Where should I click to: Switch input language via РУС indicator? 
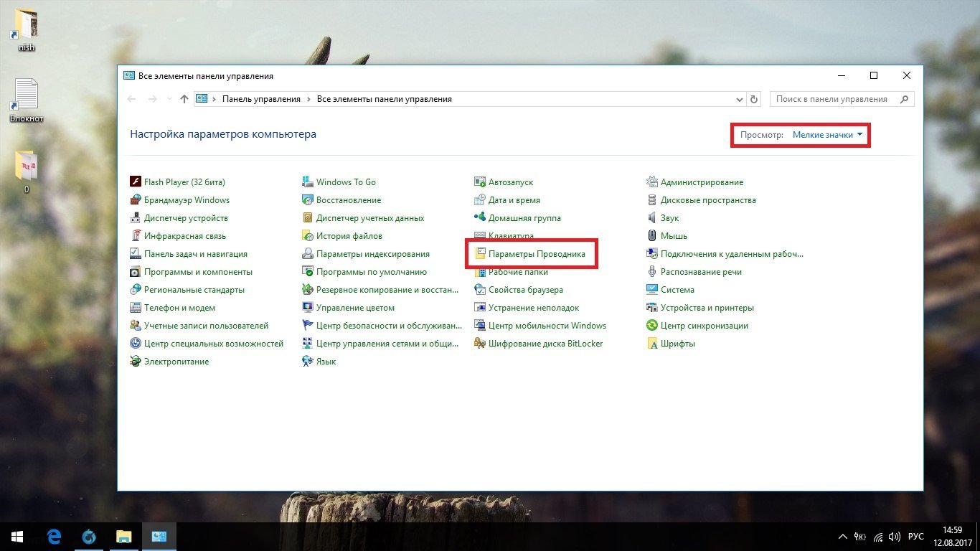pos(916,537)
